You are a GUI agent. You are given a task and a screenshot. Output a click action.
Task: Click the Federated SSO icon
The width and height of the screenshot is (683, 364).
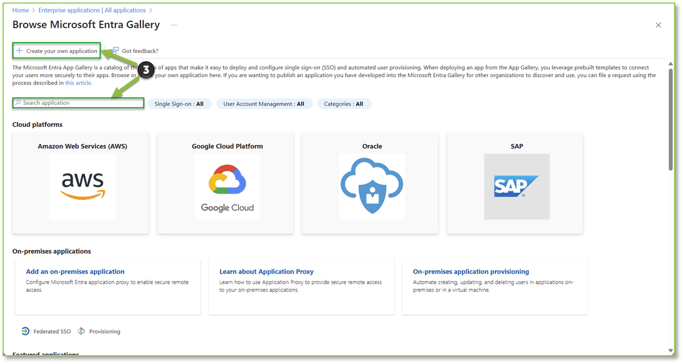(25, 331)
